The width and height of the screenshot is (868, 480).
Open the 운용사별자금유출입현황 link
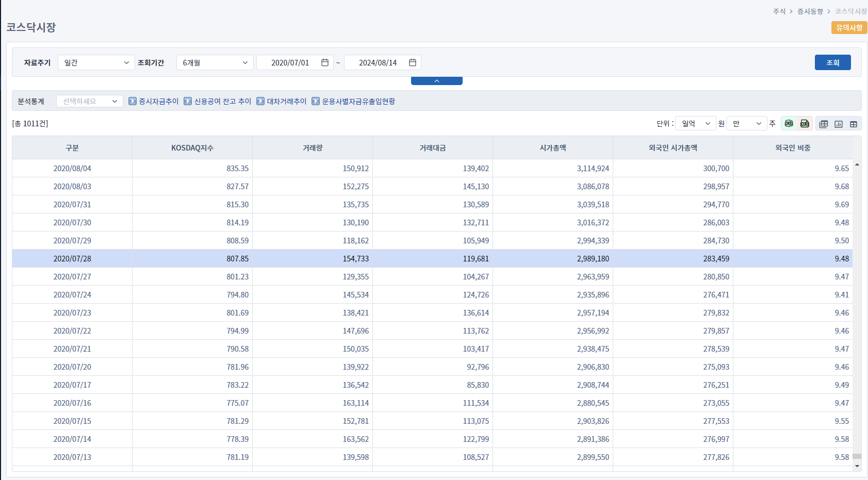tap(358, 101)
